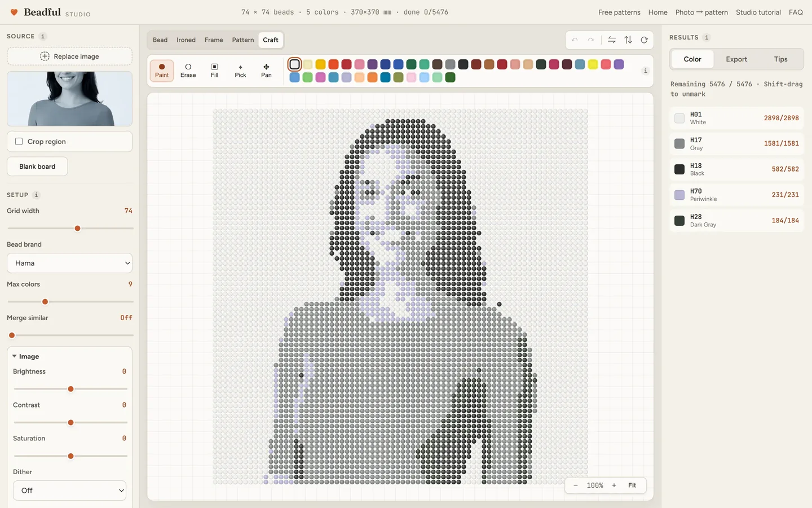812x508 pixels.
Task: Switch to the Bead view tab
Action: [x=160, y=40]
